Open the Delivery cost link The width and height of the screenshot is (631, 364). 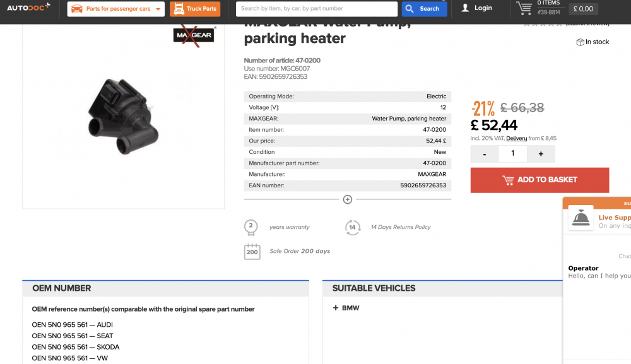pos(516,138)
